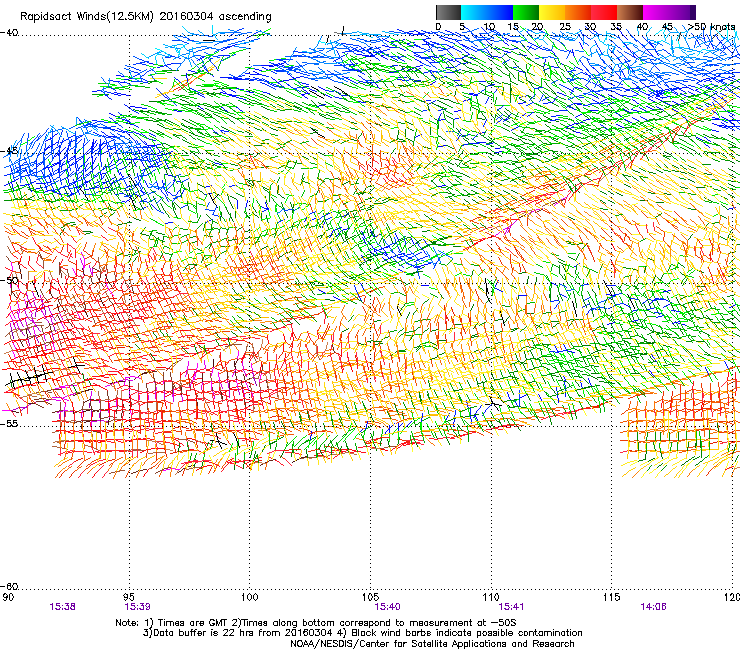
Task: Click the green 15-20 knots color swatch
Action: [526, 12]
